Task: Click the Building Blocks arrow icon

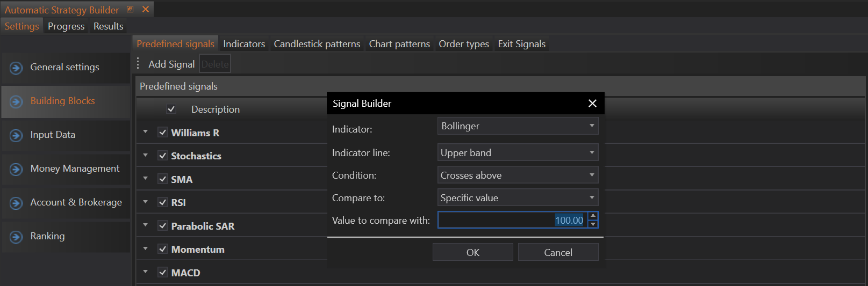Action: tap(16, 101)
